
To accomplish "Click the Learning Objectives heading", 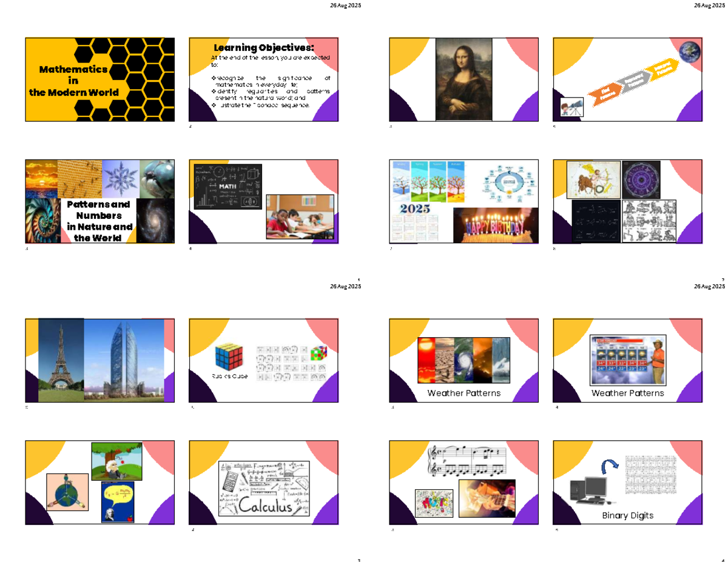I will click(x=264, y=48).
